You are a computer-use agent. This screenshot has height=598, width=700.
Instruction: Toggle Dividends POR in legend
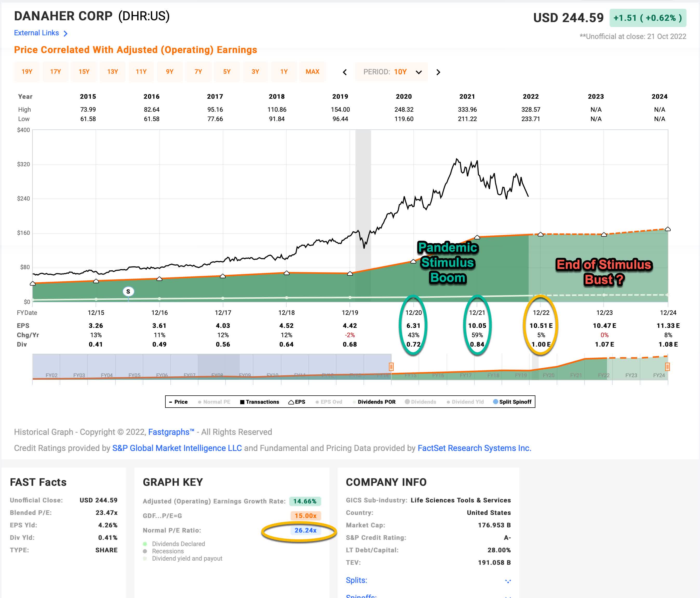374,402
